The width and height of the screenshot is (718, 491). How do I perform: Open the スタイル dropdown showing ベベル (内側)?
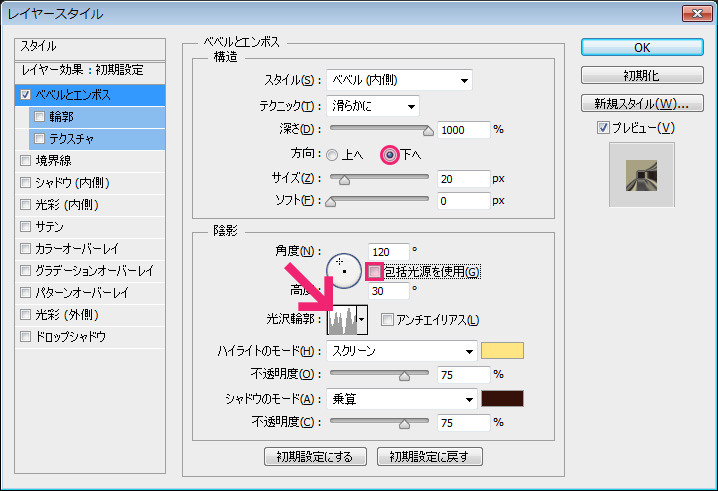click(400, 81)
